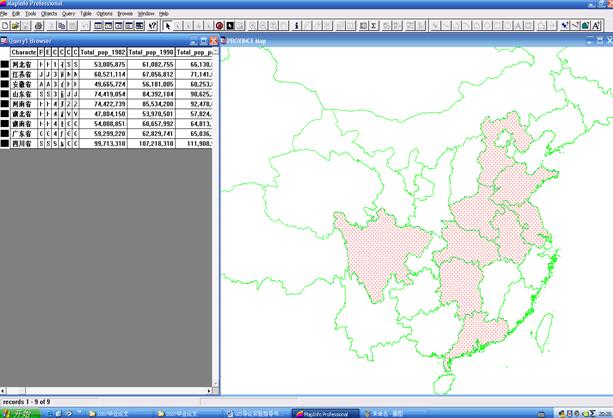Viewport: 613px width, 418px height.
Task: Choose the Info tool icon
Action: [x=297, y=25]
